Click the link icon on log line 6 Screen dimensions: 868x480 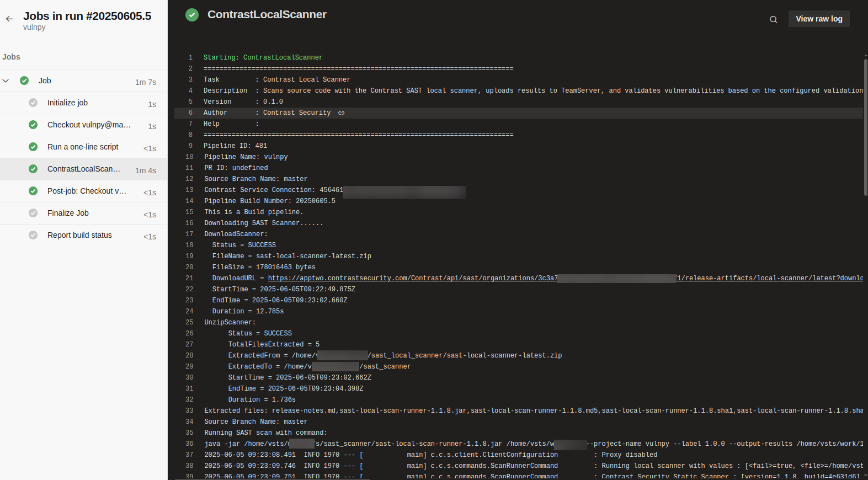[x=341, y=113]
